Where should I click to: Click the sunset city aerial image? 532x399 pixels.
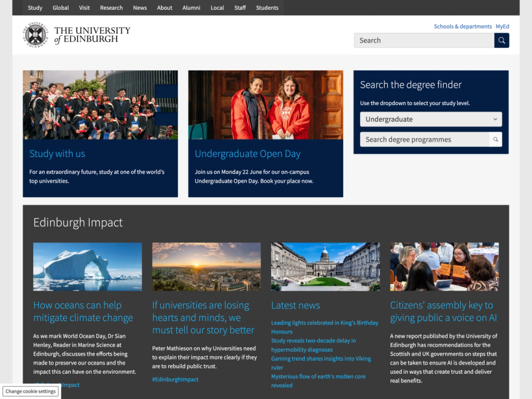tap(206, 267)
